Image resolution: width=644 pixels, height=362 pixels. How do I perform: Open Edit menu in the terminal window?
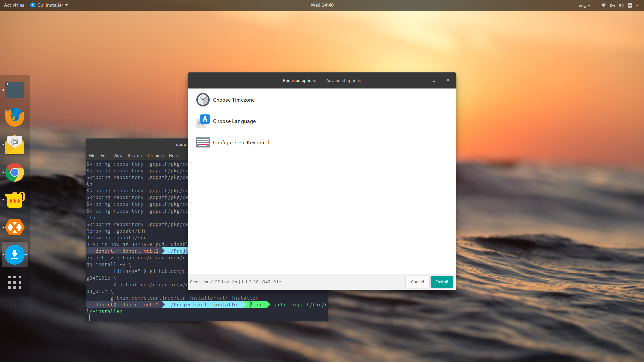(104, 156)
